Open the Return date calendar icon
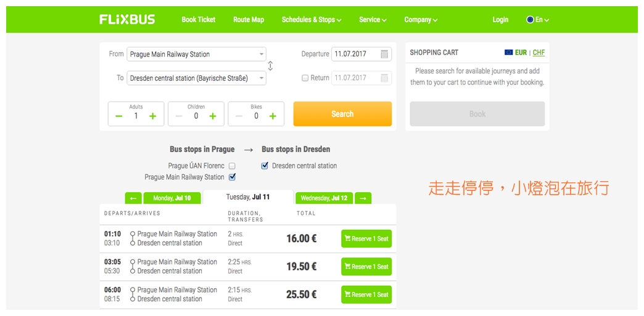Viewport: 644px width, 316px height. (384, 78)
